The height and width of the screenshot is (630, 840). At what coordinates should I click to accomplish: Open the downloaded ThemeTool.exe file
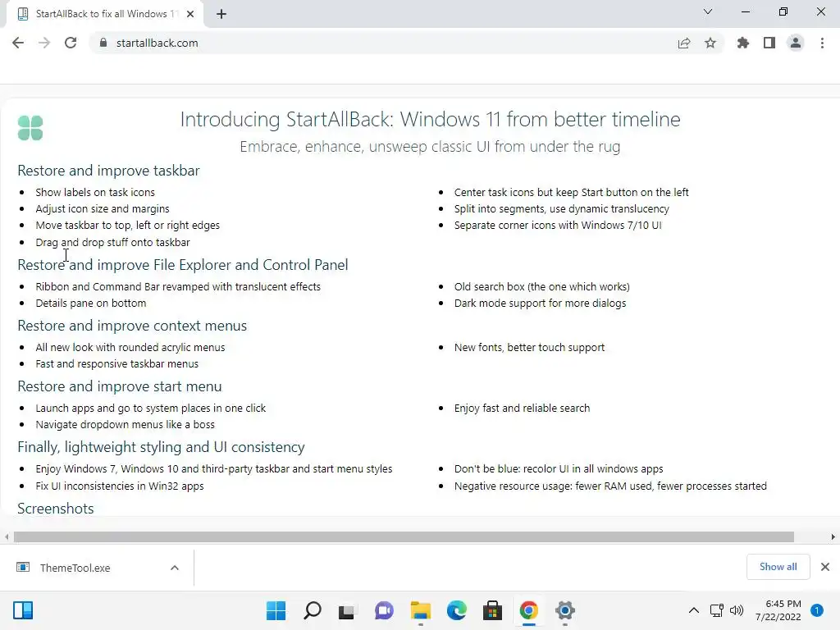[x=75, y=568]
